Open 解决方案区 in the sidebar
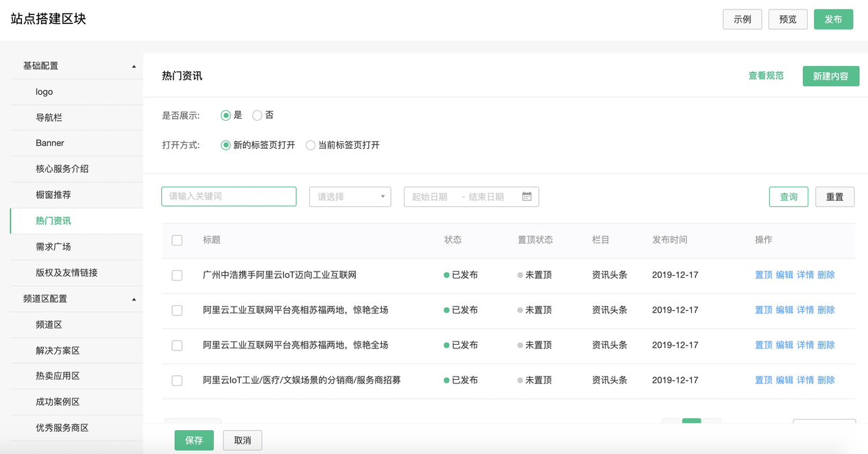 (x=76, y=350)
